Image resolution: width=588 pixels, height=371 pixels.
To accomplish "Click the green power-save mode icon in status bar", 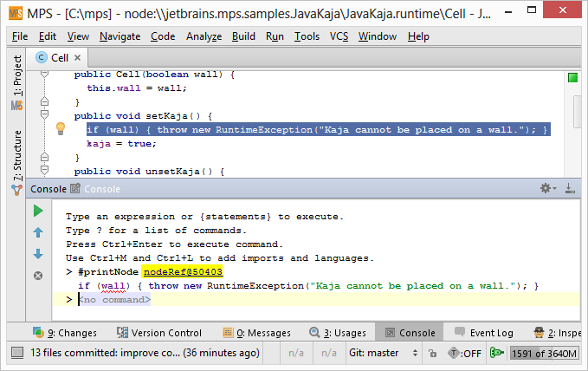I will 496,353.
